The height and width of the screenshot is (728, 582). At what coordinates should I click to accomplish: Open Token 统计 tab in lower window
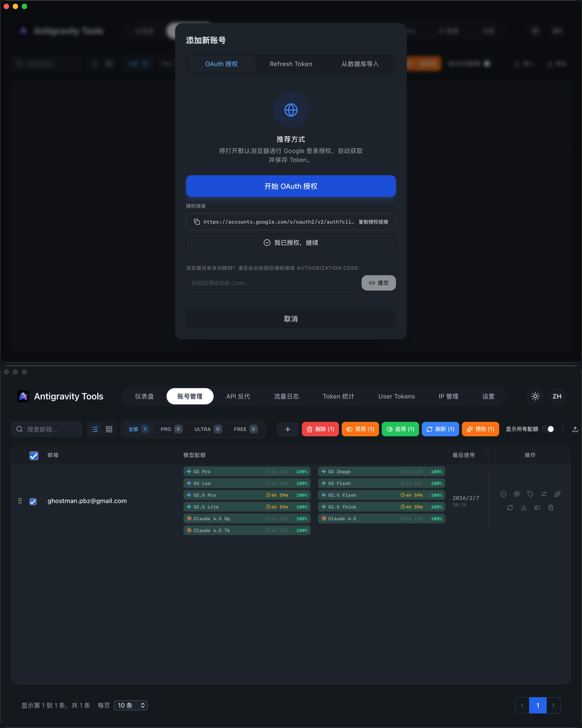pyautogui.click(x=338, y=396)
